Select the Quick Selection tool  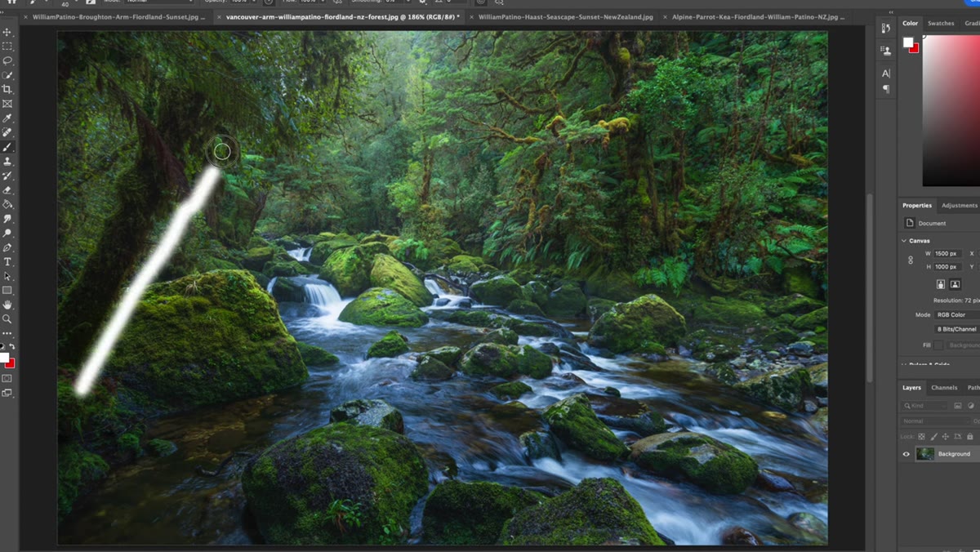(7, 75)
